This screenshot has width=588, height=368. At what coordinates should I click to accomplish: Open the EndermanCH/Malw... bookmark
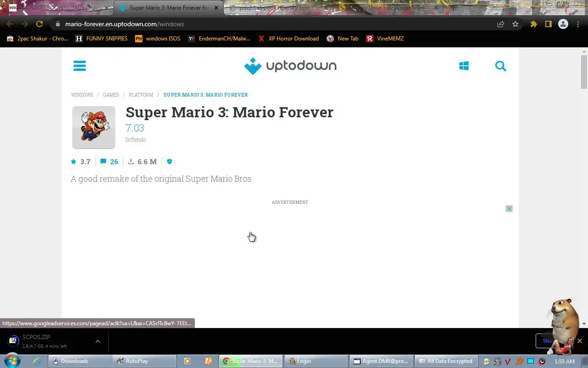point(219,39)
